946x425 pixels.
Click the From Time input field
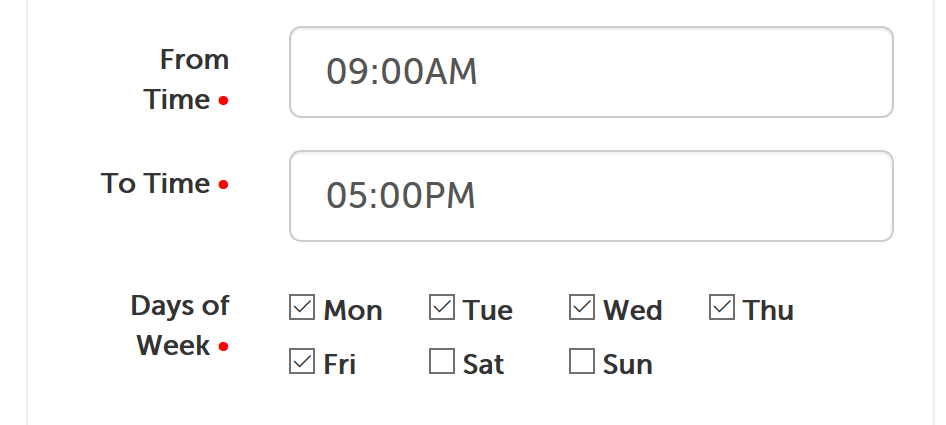point(590,72)
